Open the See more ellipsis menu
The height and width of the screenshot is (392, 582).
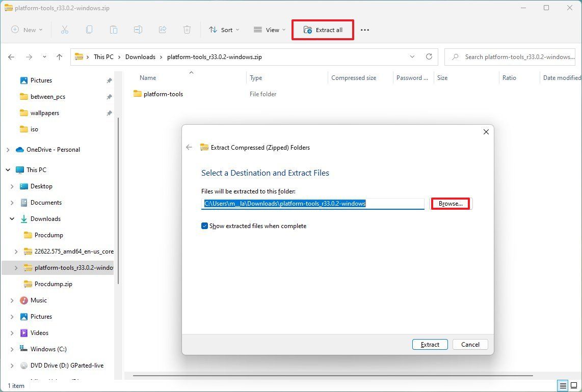(x=365, y=30)
